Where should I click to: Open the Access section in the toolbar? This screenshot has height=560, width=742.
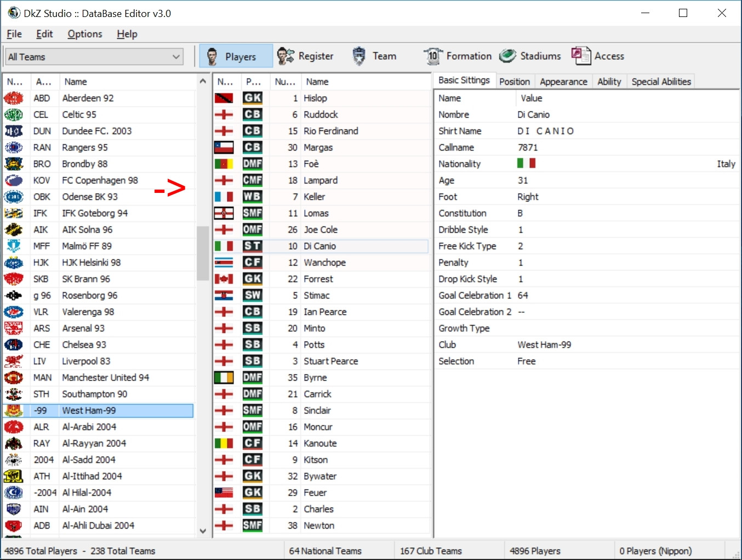598,56
